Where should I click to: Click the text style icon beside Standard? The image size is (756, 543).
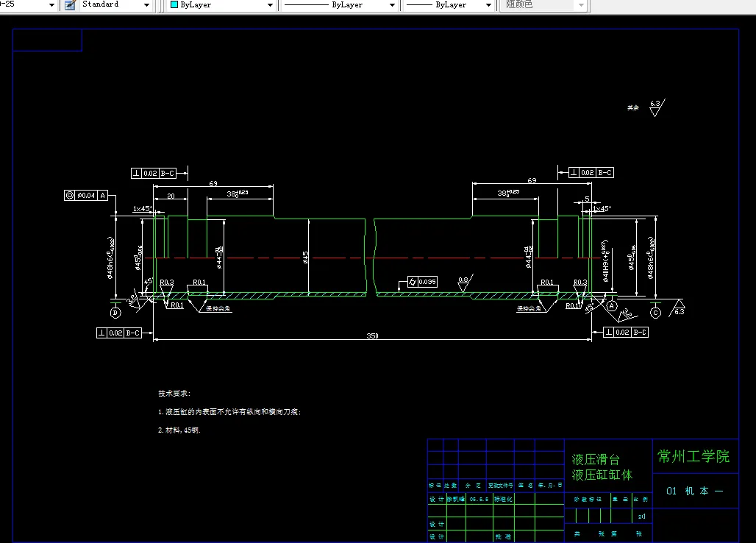tap(71, 5)
